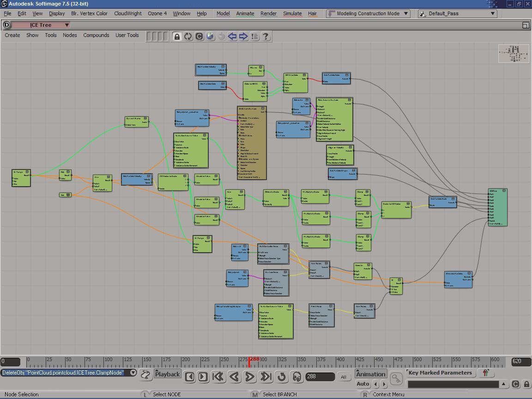Click the lock icon in ICE Tree toolbar

point(177,36)
